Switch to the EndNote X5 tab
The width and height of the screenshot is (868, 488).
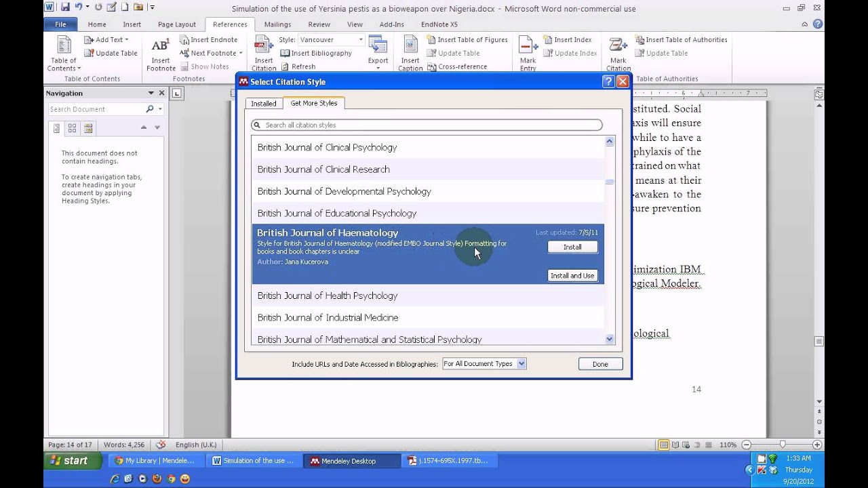coord(439,24)
